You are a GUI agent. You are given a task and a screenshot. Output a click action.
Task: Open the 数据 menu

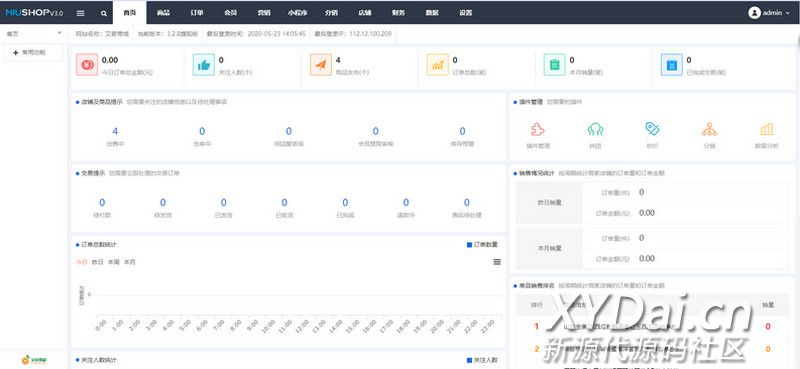(x=432, y=13)
